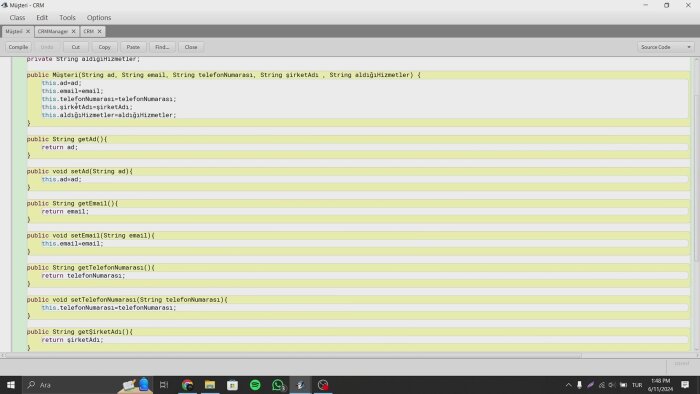
Task: Open Google Chrome from the taskbar
Action: point(188,385)
